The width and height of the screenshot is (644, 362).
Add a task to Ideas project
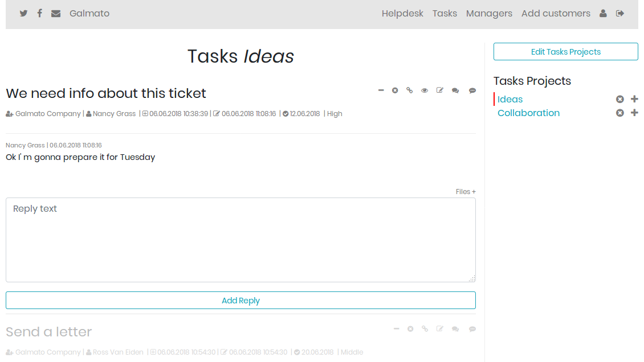tap(634, 99)
